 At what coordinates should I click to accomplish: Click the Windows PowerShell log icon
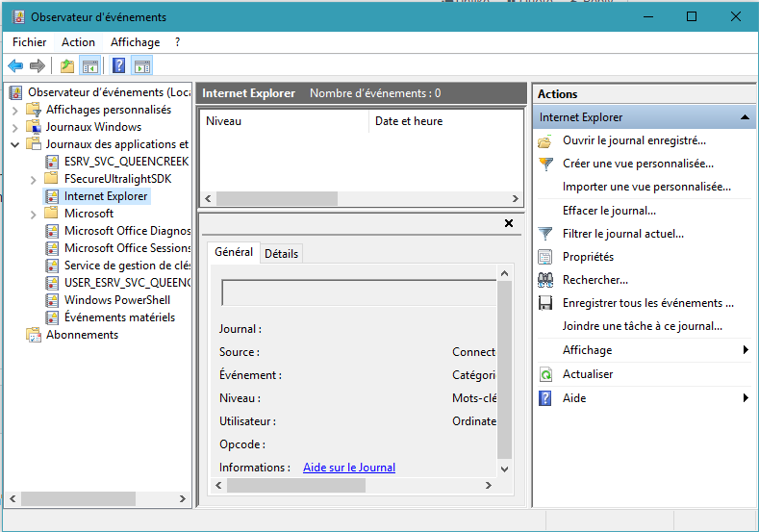tap(52, 300)
